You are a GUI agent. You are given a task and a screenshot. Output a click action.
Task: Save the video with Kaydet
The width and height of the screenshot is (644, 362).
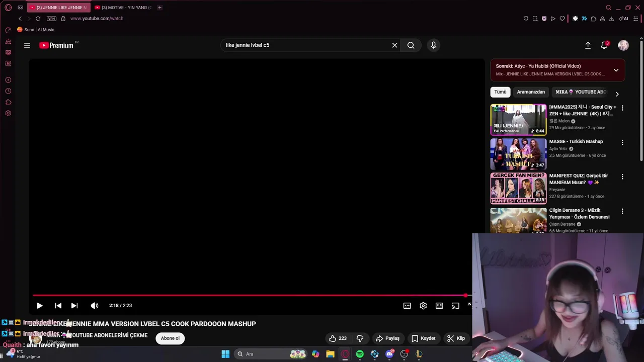click(x=423, y=338)
